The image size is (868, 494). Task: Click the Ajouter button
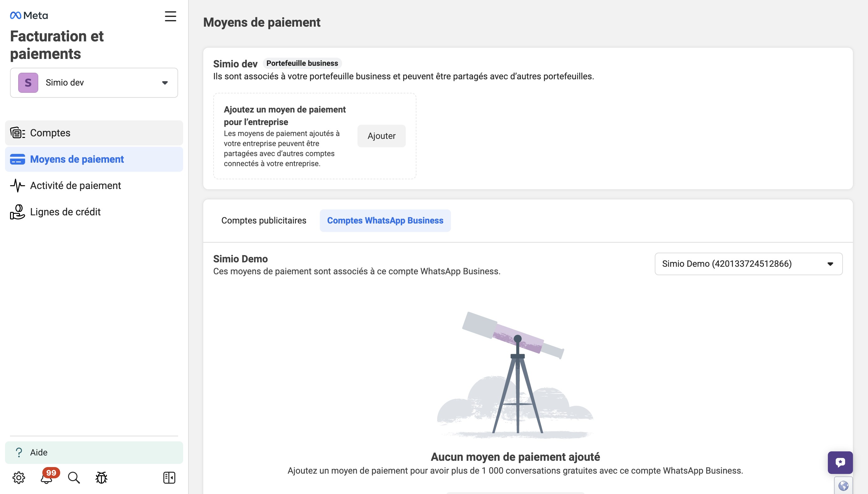(x=381, y=136)
